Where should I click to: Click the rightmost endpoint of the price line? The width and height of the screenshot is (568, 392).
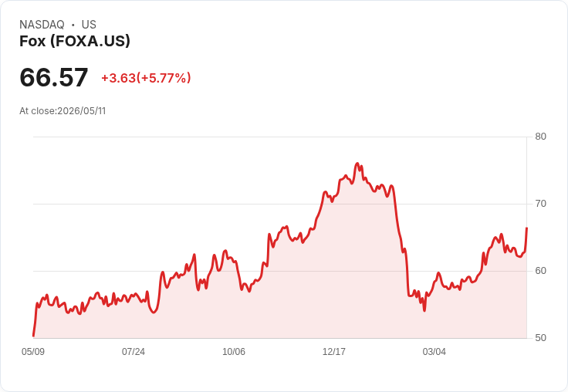[x=526, y=228]
